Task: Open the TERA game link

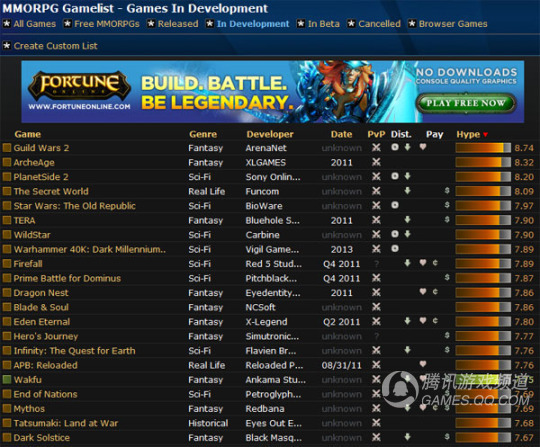Action: [x=24, y=220]
